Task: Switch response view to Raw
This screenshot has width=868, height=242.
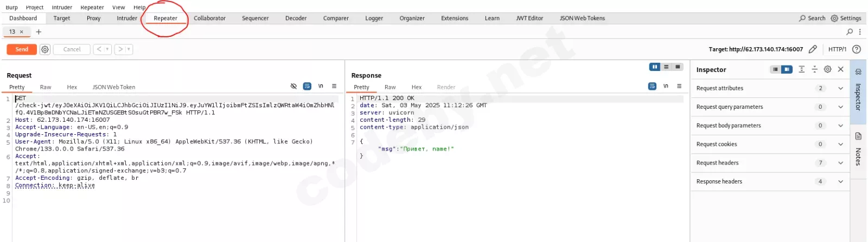Action: pos(390,87)
